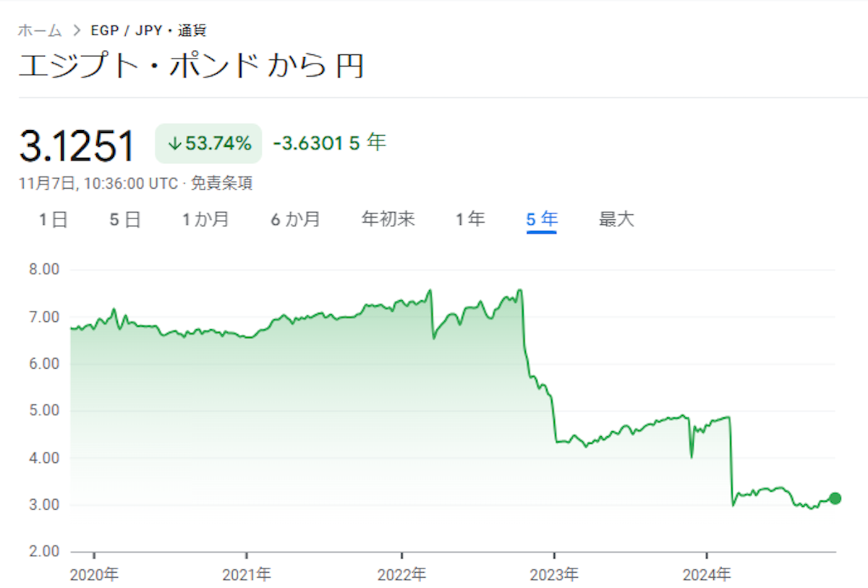Select the 1日 time range tab

pos(53,219)
